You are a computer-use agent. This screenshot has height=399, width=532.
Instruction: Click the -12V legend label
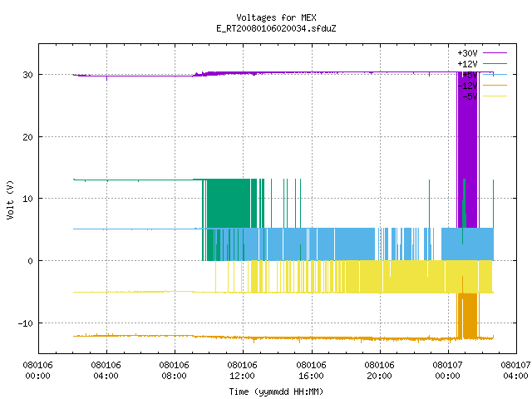pyautogui.click(x=467, y=86)
